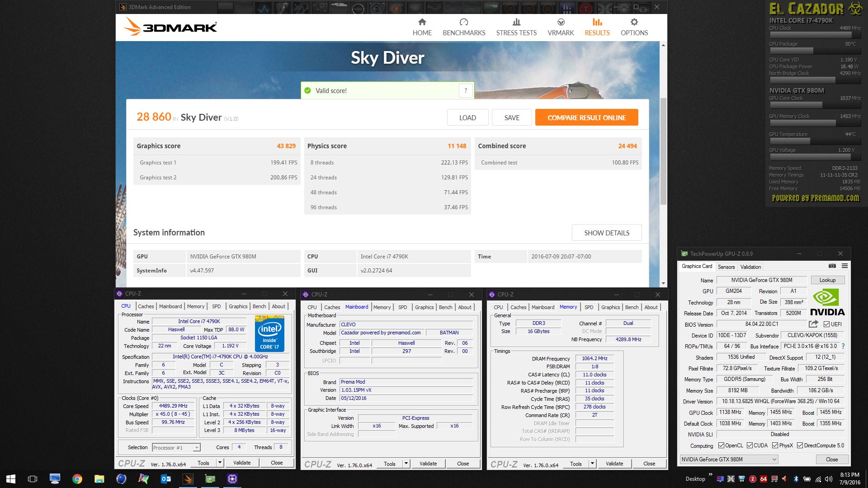Show hidden Desktop toolbar chevron items
868x488 pixels.
pos(710,474)
